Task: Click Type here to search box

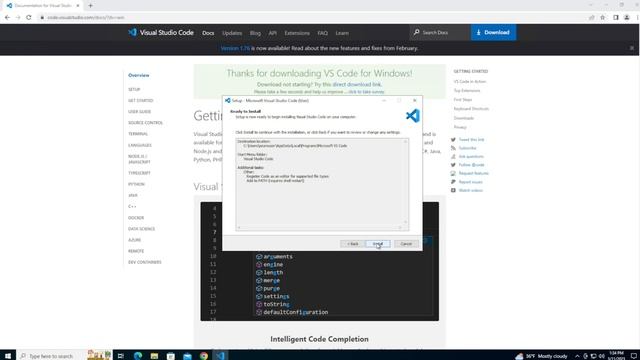Action: 51,356
